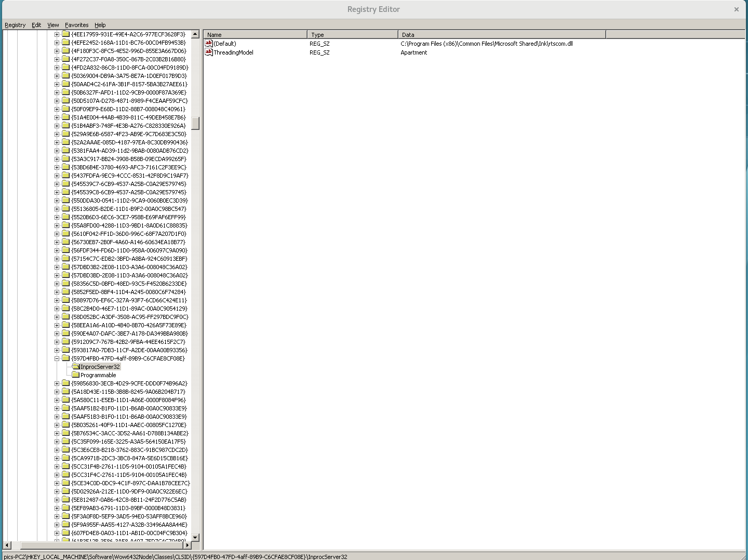Expand the {5B035261-40F9-11D1-AAEC-00805FC1270E} key

click(57, 425)
